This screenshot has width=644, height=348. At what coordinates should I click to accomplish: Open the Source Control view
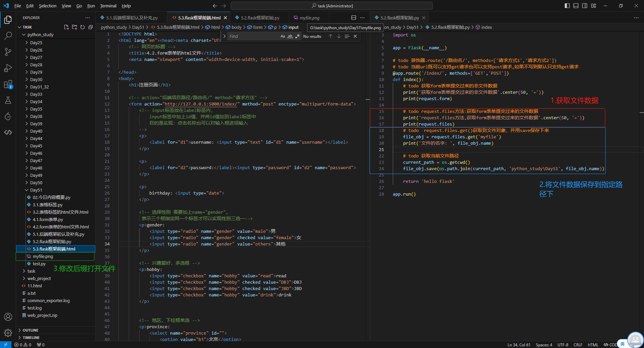click(x=8, y=52)
